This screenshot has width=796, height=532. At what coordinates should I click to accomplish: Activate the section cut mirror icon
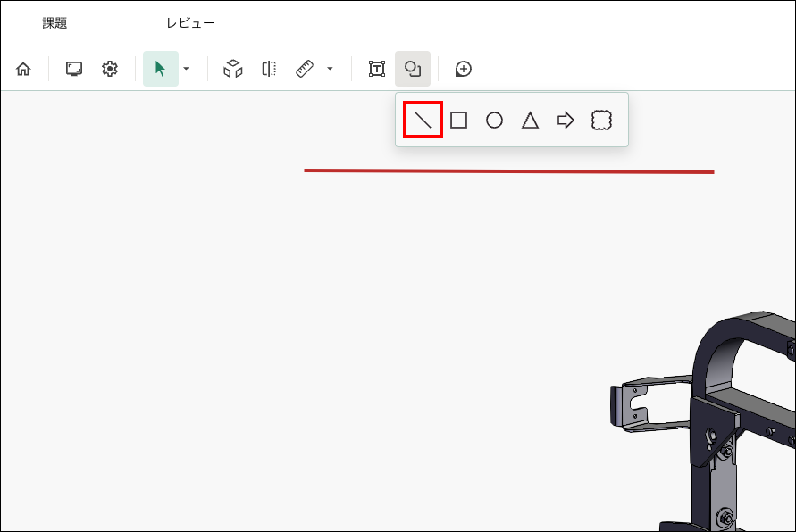pos(269,69)
